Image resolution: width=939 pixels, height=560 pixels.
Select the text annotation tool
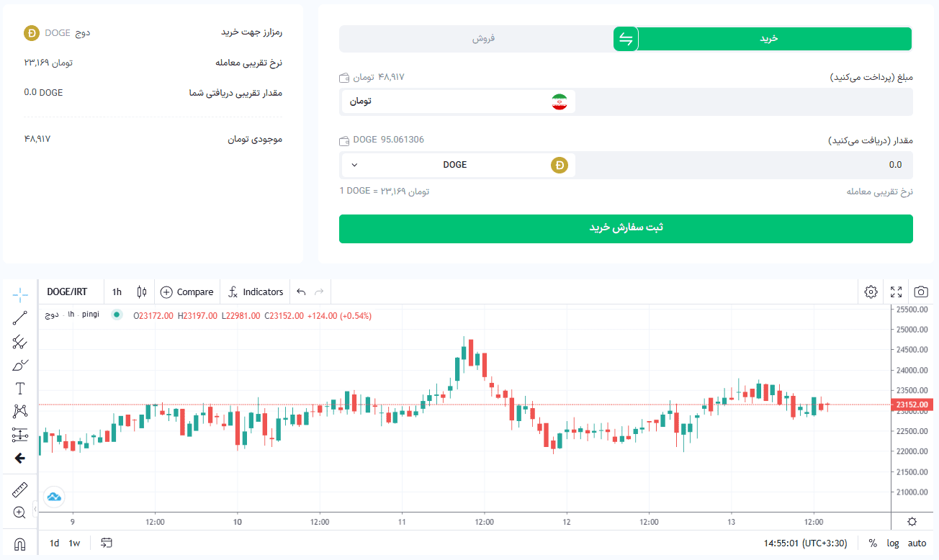20,389
